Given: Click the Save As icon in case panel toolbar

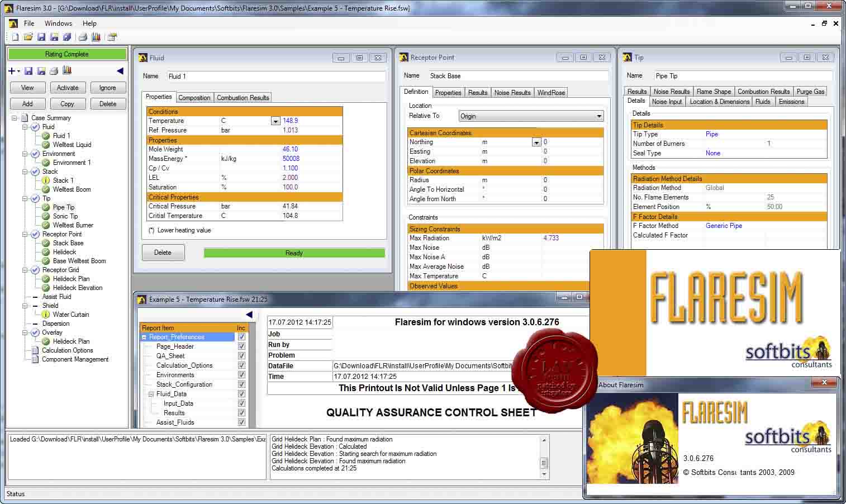Looking at the screenshot, I should click(x=41, y=71).
